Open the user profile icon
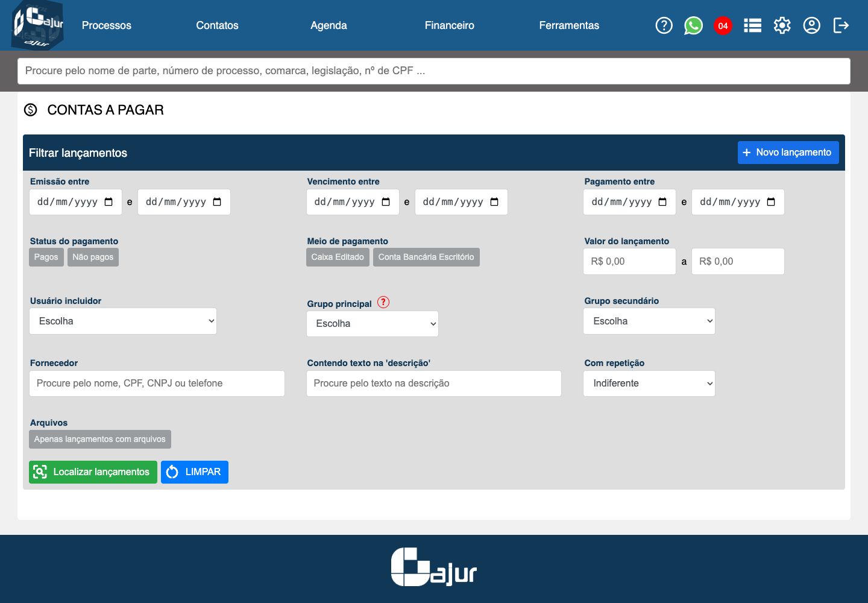This screenshot has width=868, height=603. pos(811,25)
